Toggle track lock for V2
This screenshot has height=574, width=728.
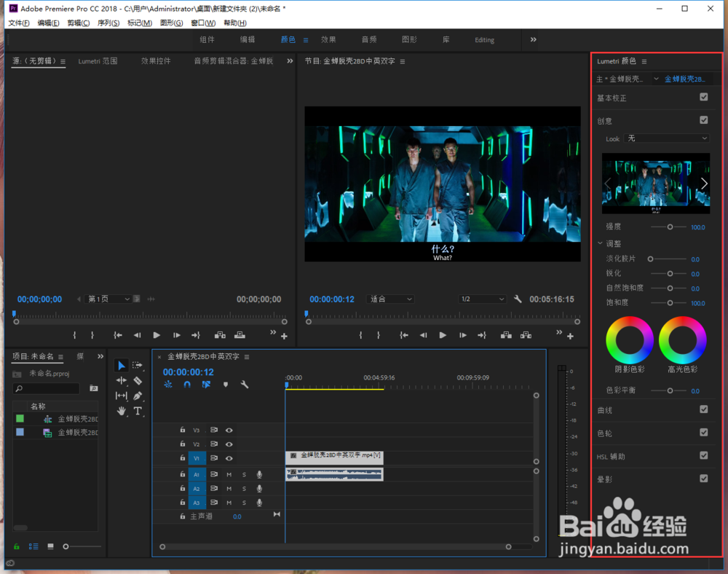tap(183, 444)
